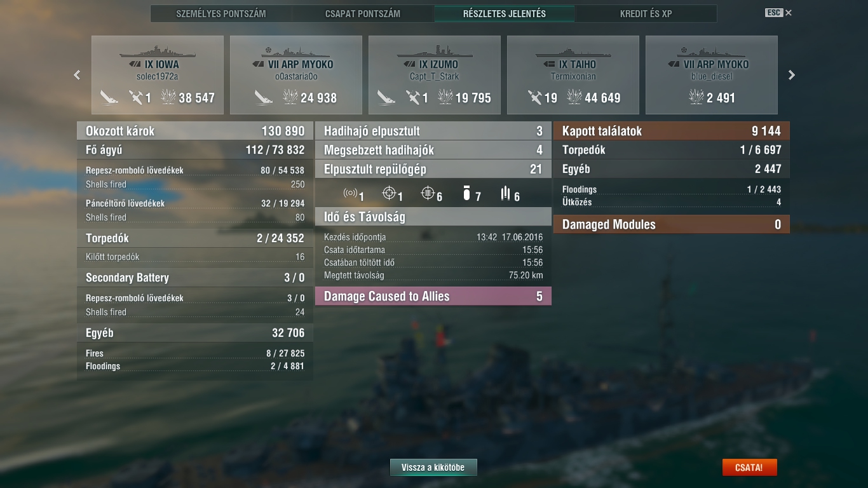
Task: Click the citadel hit ribbon icon
Action: (x=428, y=194)
